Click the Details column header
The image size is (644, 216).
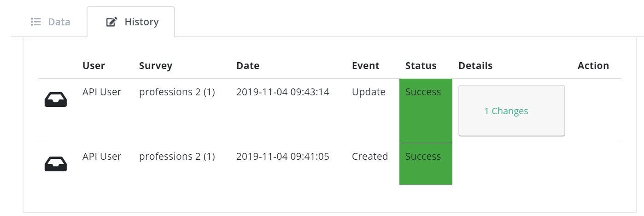coord(475,66)
